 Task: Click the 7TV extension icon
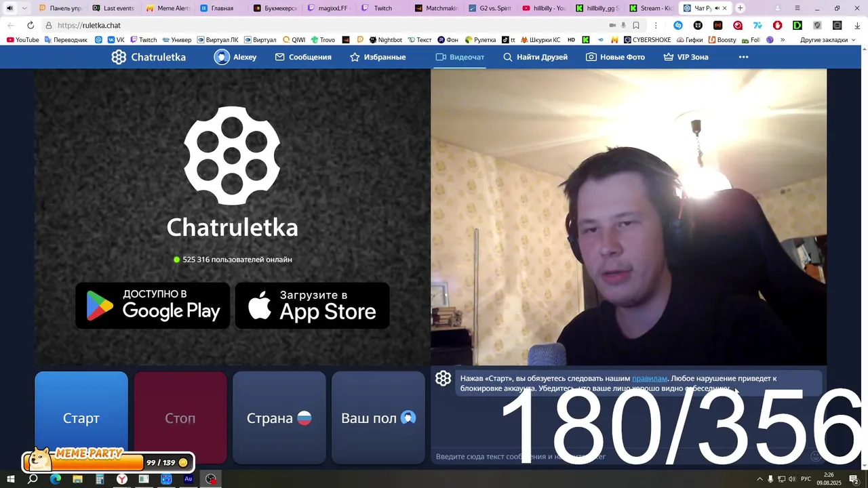[x=757, y=25]
